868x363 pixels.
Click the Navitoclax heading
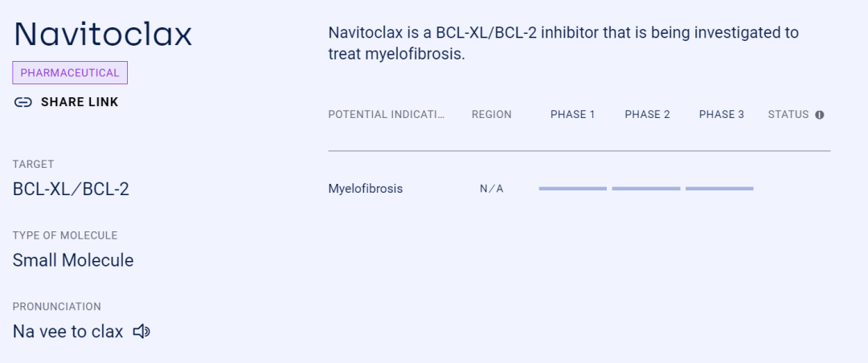103,34
